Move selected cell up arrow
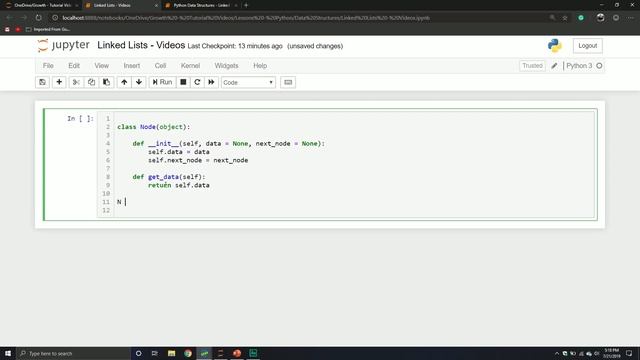This screenshot has height=360, width=640. (124, 82)
